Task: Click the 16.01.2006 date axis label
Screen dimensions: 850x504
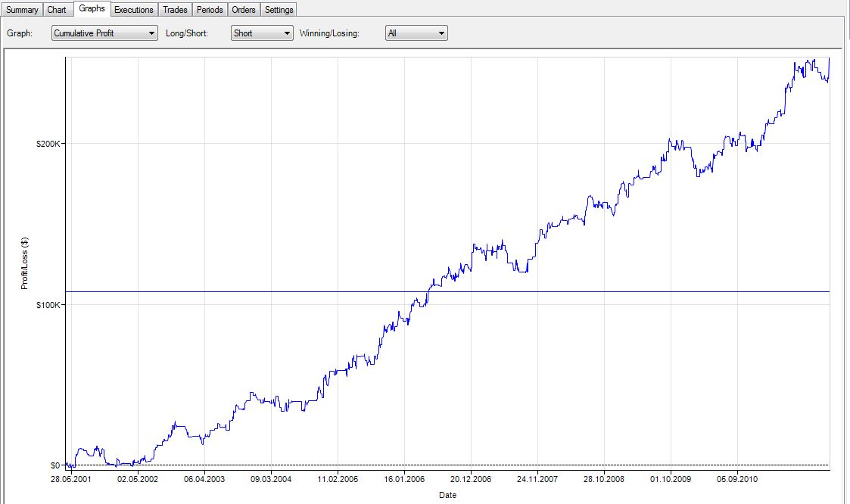Action: click(x=404, y=479)
